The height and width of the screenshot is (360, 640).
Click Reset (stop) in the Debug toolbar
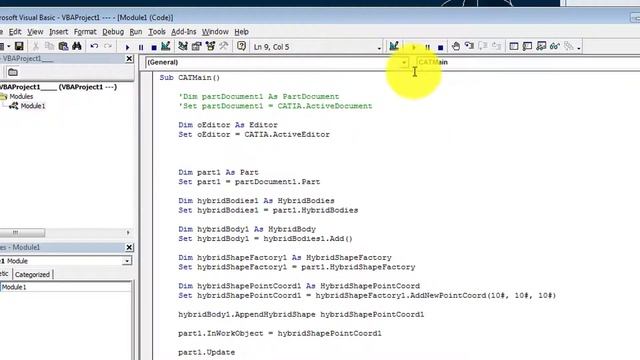[440, 47]
